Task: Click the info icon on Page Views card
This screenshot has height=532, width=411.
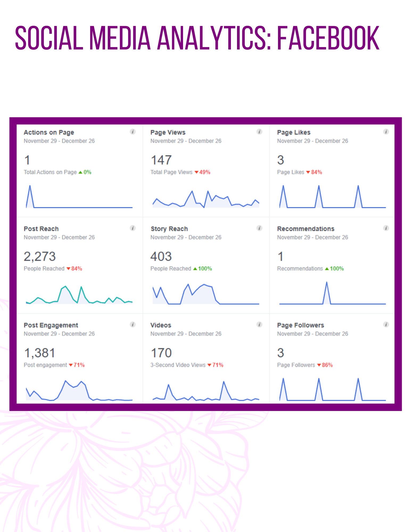Action: point(259,132)
